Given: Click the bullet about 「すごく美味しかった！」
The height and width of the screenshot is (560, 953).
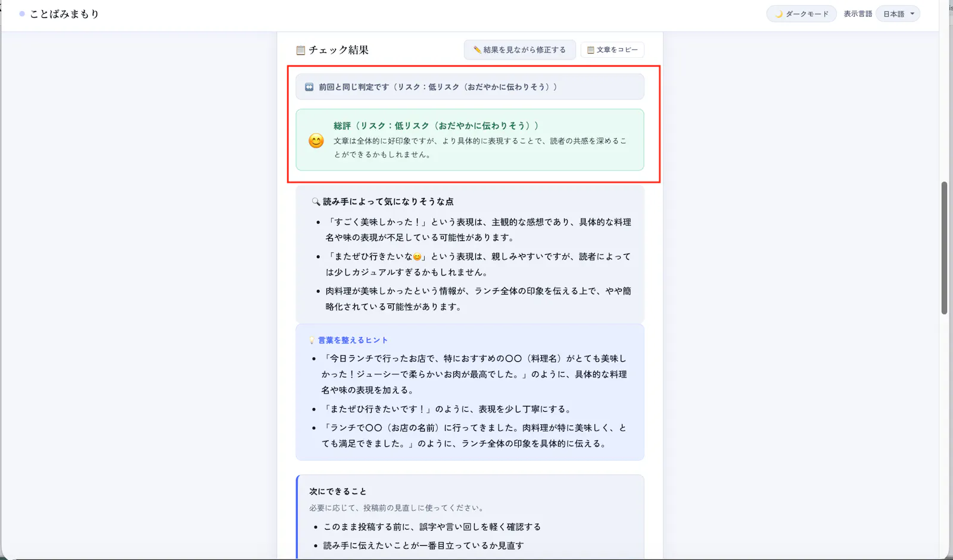Looking at the screenshot, I should click(x=478, y=230).
